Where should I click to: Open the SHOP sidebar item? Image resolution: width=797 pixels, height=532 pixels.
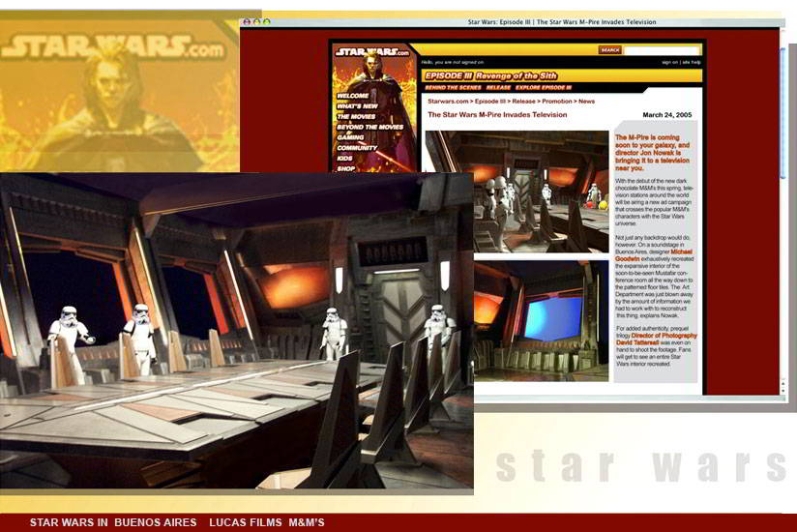click(x=345, y=168)
